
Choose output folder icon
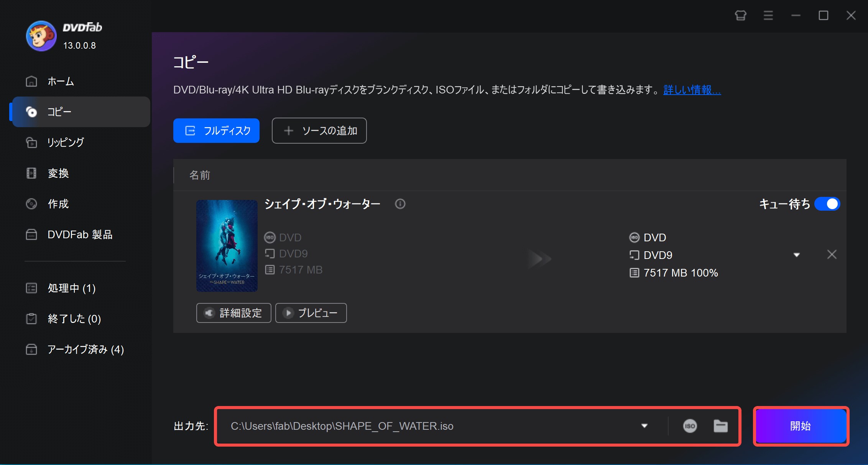[x=721, y=426]
